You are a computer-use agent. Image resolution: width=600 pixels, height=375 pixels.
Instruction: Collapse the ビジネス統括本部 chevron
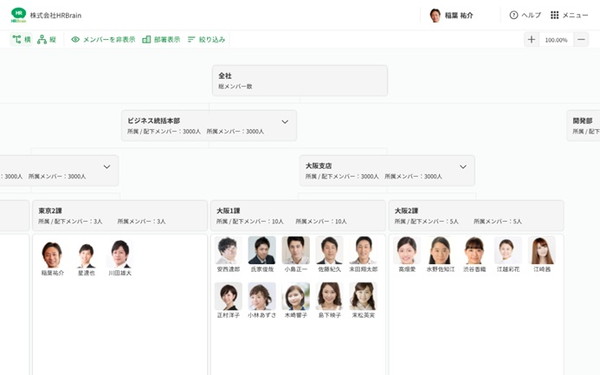coord(285,122)
